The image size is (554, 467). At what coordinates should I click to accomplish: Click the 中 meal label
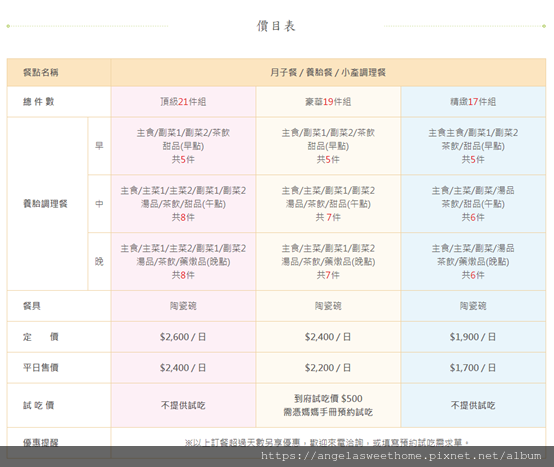[x=99, y=204]
